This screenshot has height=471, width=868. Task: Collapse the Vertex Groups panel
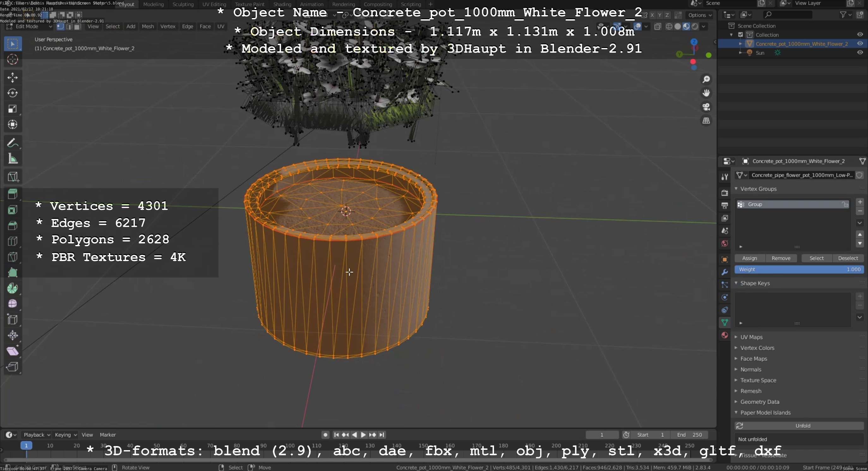tap(736, 189)
